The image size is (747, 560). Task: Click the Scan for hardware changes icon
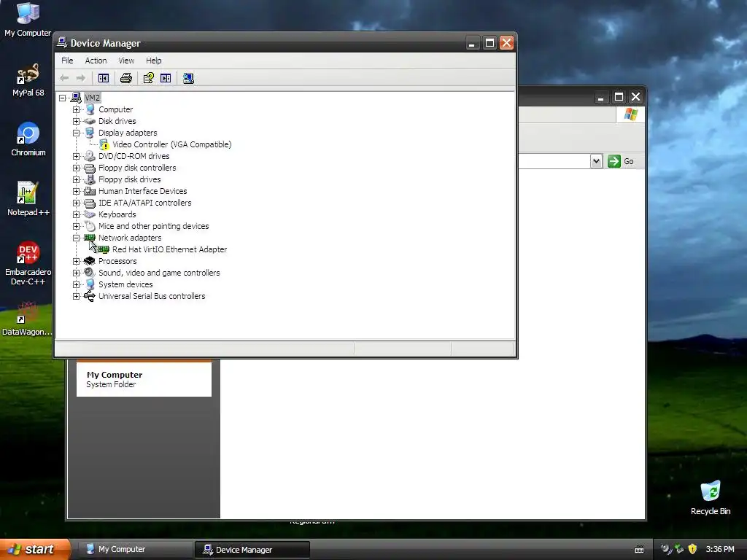(x=188, y=78)
